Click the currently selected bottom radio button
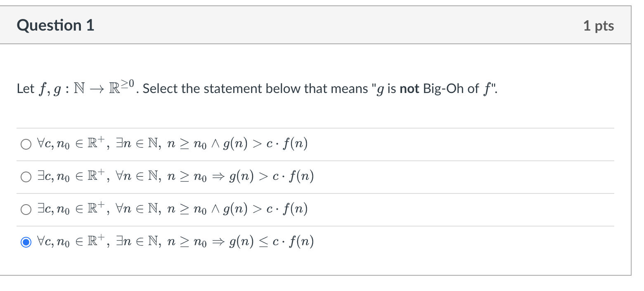Screen dimensions: 644x291 point(26,242)
